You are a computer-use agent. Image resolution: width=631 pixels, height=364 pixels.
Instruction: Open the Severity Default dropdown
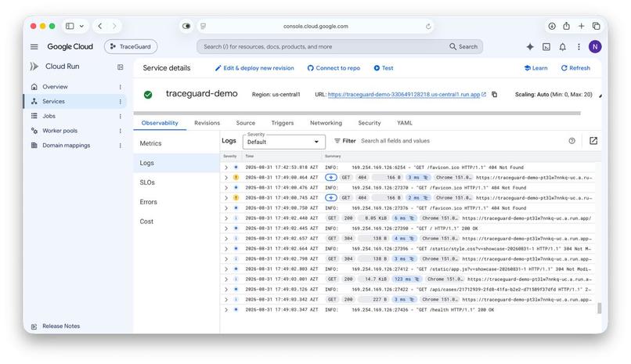[283, 142]
